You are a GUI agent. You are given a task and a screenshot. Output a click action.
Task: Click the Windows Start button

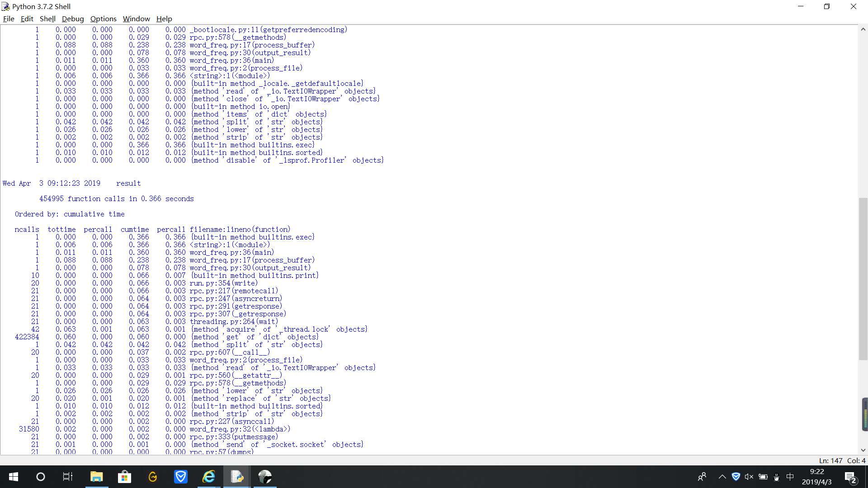pyautogui.click(x=14, y=477)
